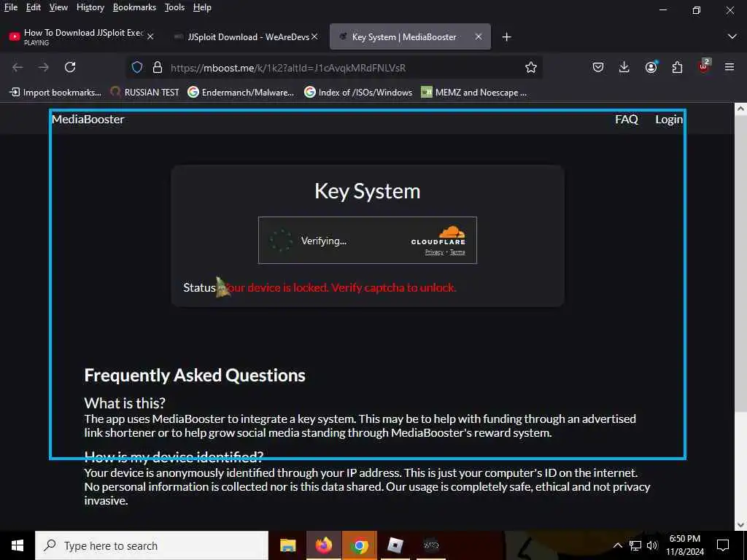Go back to the previous page
Screen dimensions: 747x560
(x=18, y=67)
